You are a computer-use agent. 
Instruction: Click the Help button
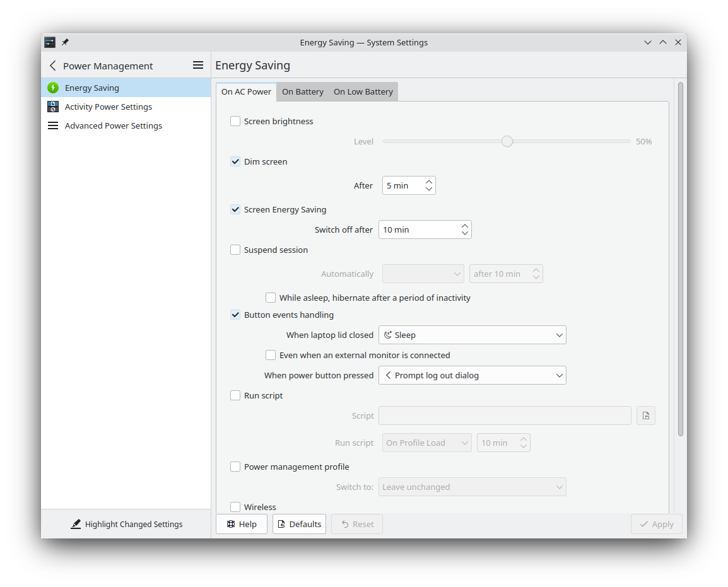tap(242, 525)
